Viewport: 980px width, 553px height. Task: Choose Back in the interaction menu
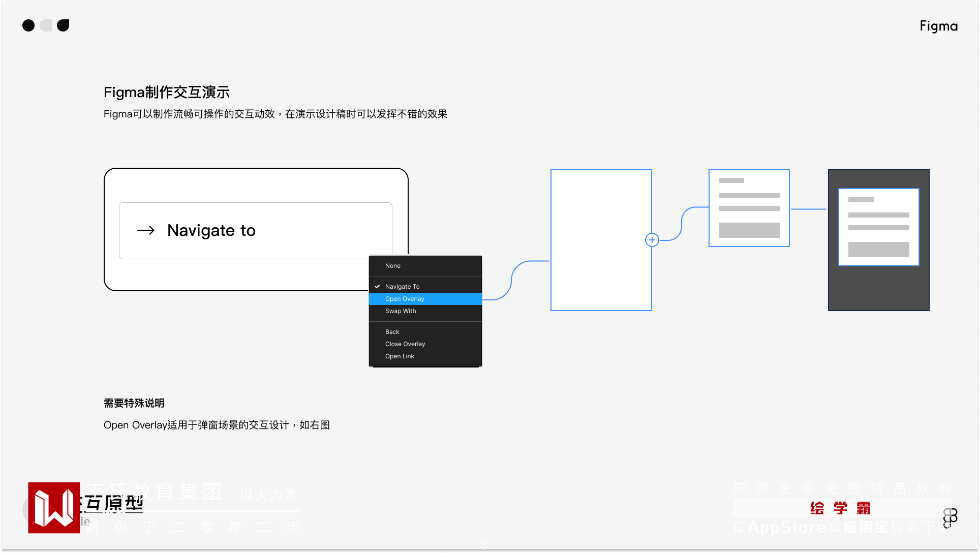[392, 332]
